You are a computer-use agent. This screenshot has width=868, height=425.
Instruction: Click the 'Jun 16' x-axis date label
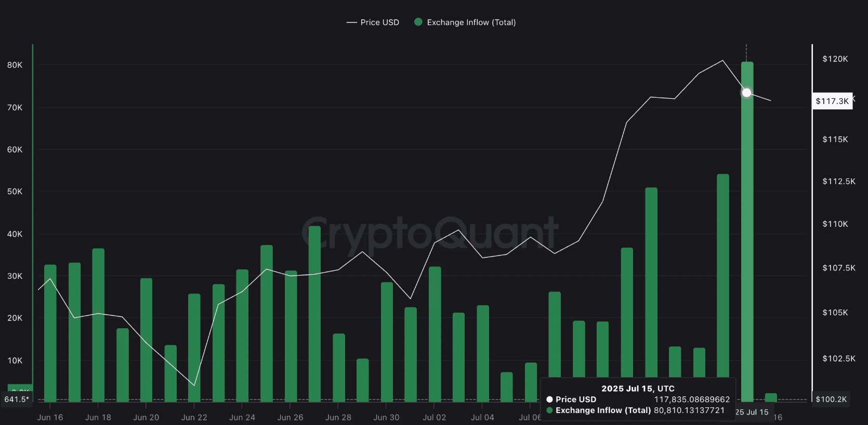click(50, 417)
